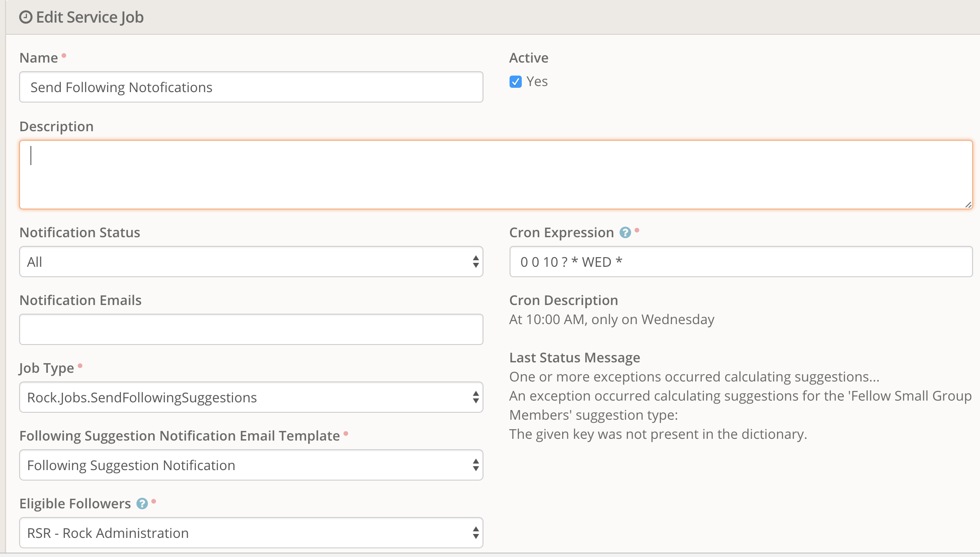Open the Job Type dropdown
This screenshot has width=980, height=557.
(x=251, y=398)
